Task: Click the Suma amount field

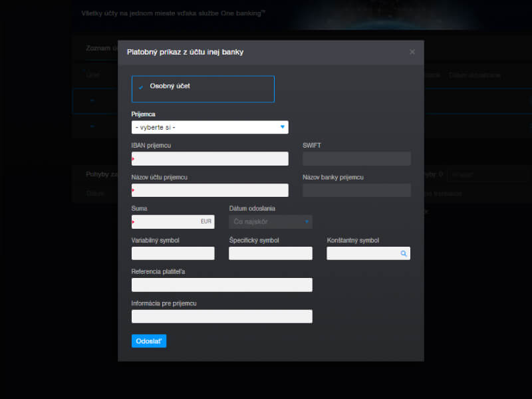Action: click(x=166, y=222)
